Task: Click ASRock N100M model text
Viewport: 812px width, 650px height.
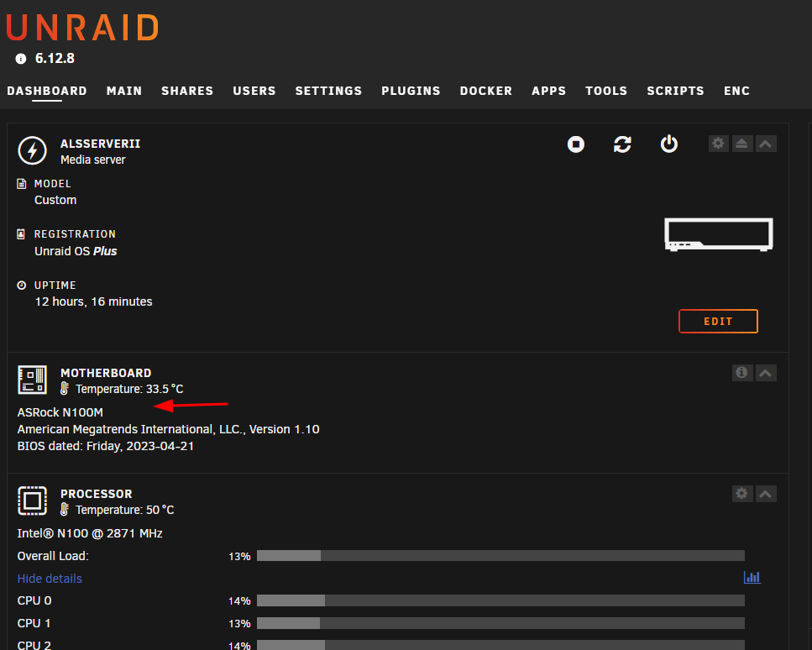Action: [60, 412]
